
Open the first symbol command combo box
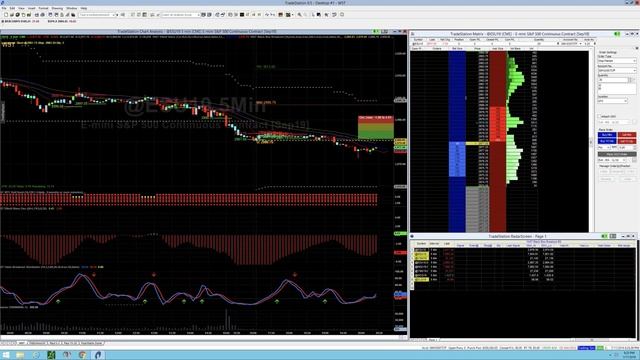(x=98, y=15)
